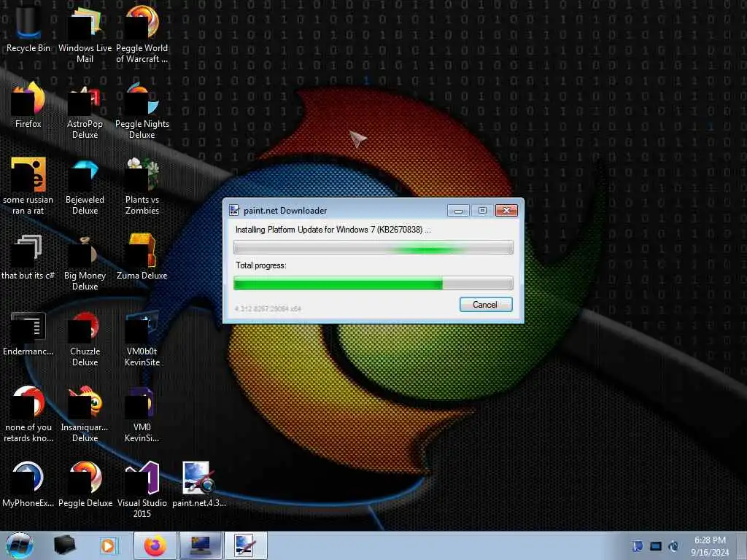Select the "that but its c#" icon

[28, 256]
